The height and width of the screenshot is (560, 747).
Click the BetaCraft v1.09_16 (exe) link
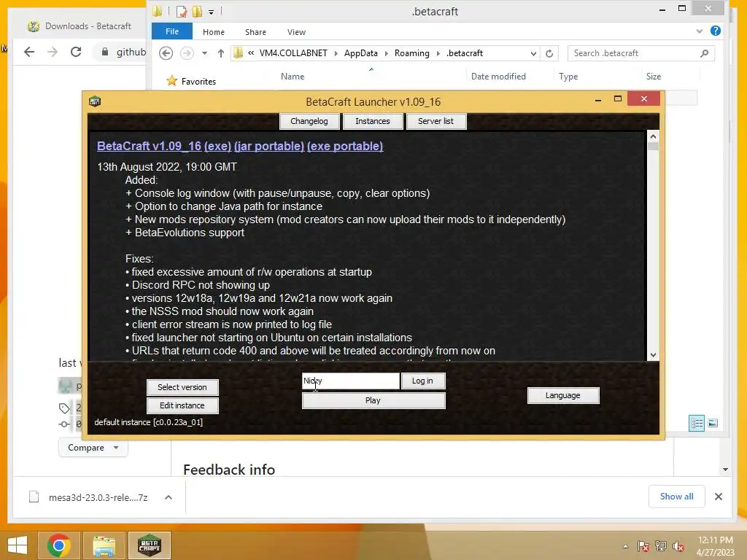click(x=164, y=146)
